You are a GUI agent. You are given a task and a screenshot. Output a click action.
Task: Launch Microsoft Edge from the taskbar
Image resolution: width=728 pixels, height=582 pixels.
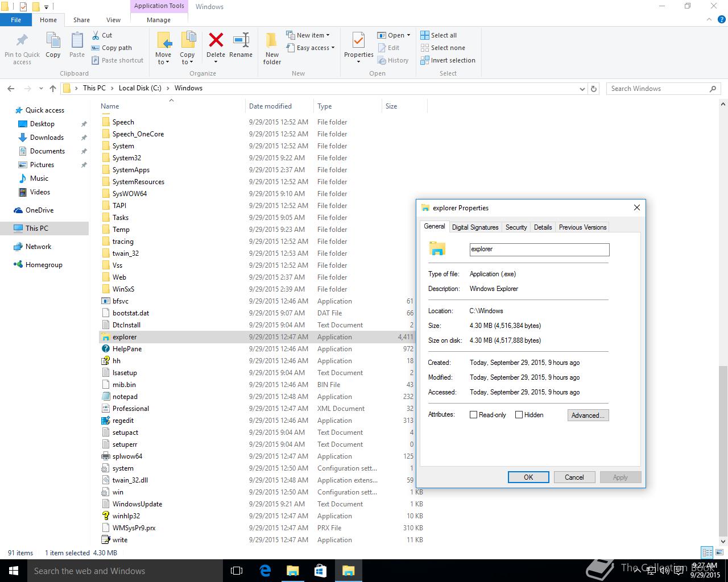265,571
